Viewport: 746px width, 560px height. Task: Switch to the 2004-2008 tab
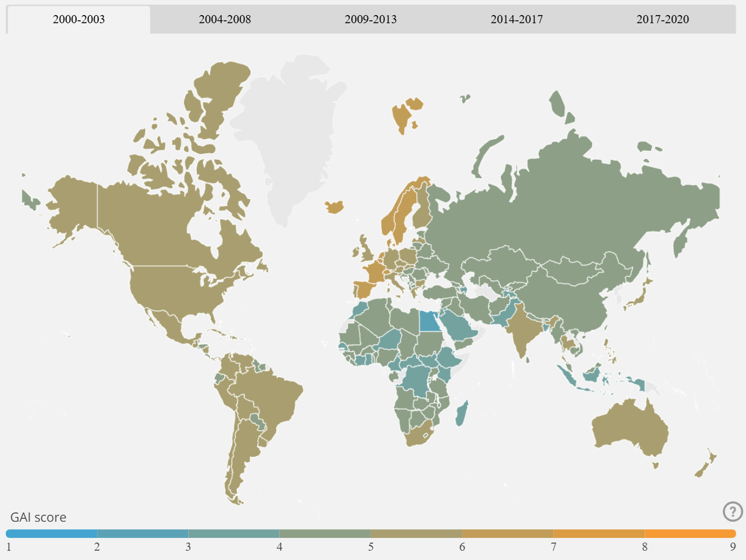(225, 20)
